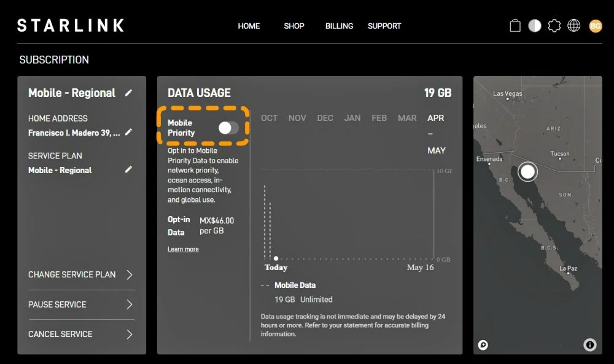614x364 pixels.
Task: Open the Support menu
Action: 384,26
